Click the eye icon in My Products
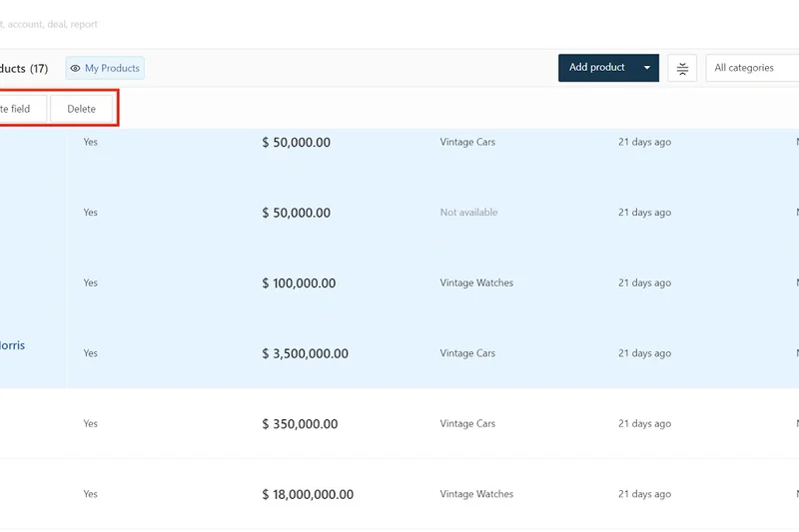 [76, 69]
